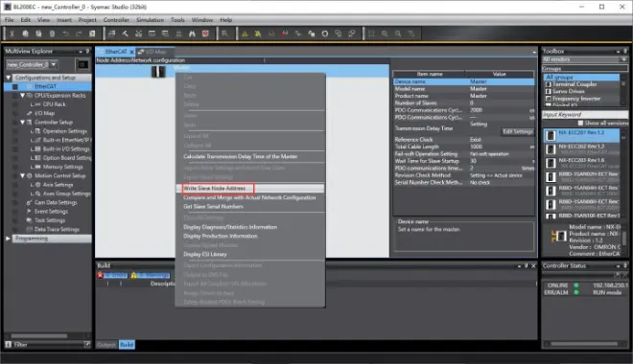The width and height of the screenshot is (633, 364).
Task: Collapse the CPU/Expansion Racks tree node
Action: point(23,96)
